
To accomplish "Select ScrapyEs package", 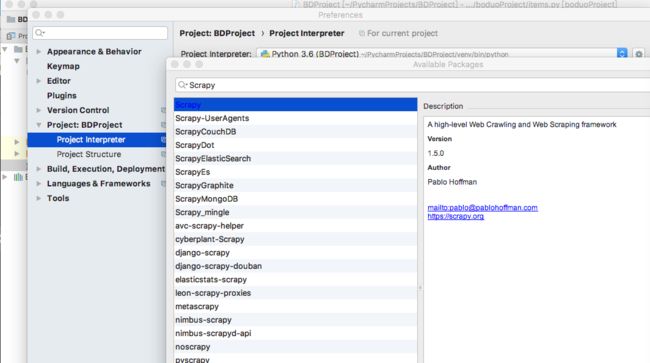I will pos(296,172).
